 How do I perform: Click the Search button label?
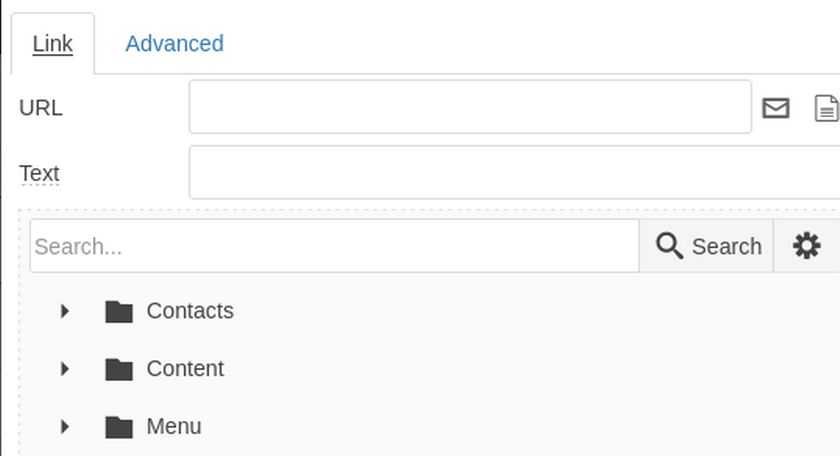click(x=726, y=246)
